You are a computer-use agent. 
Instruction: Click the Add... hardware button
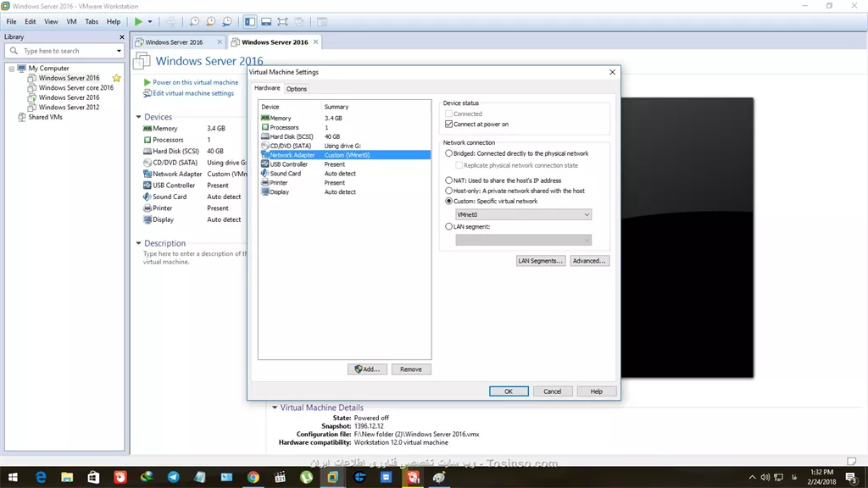click(367, 369)
